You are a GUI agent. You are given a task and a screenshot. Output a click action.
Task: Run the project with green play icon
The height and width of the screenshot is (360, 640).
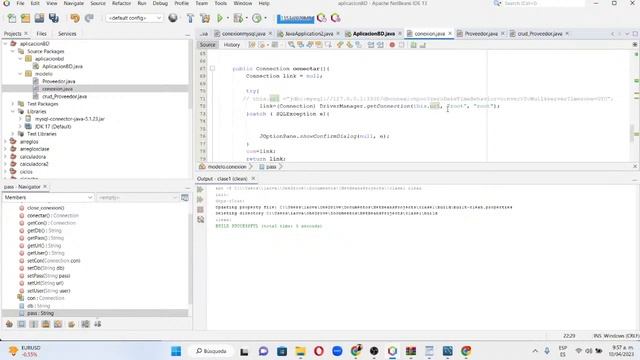(220, 18)
